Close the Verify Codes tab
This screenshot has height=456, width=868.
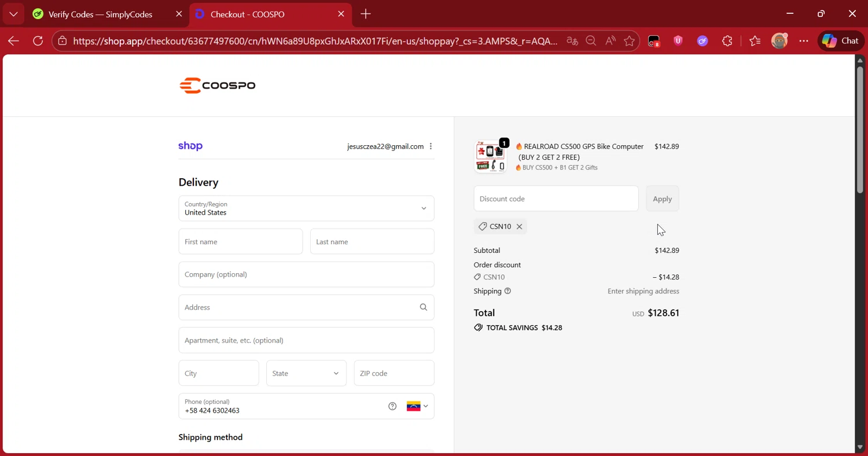click(179, 14)
